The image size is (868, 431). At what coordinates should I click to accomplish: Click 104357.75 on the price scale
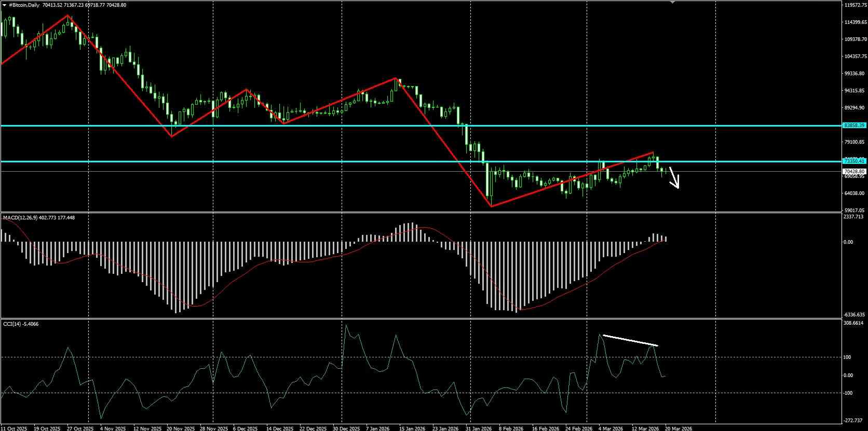click(x=856, y=57)
